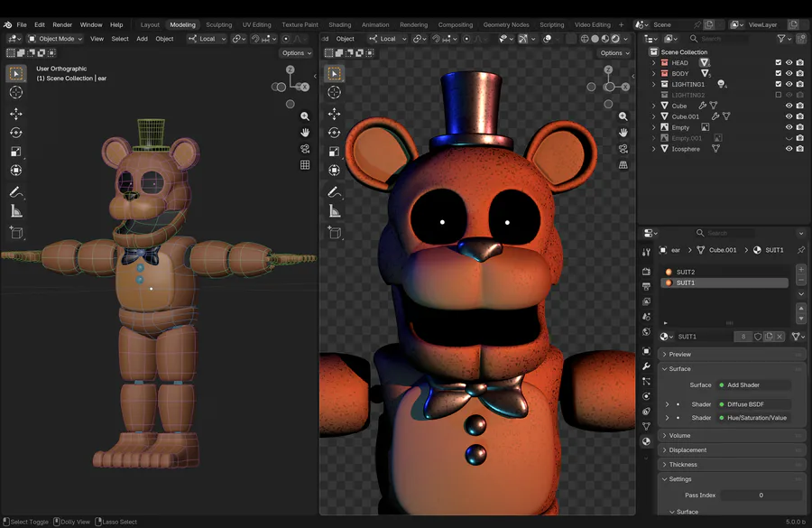Viewport: 812px width, 528px height.
Task: Unlink material SUIT1 with X button
Action: [780, 337]
